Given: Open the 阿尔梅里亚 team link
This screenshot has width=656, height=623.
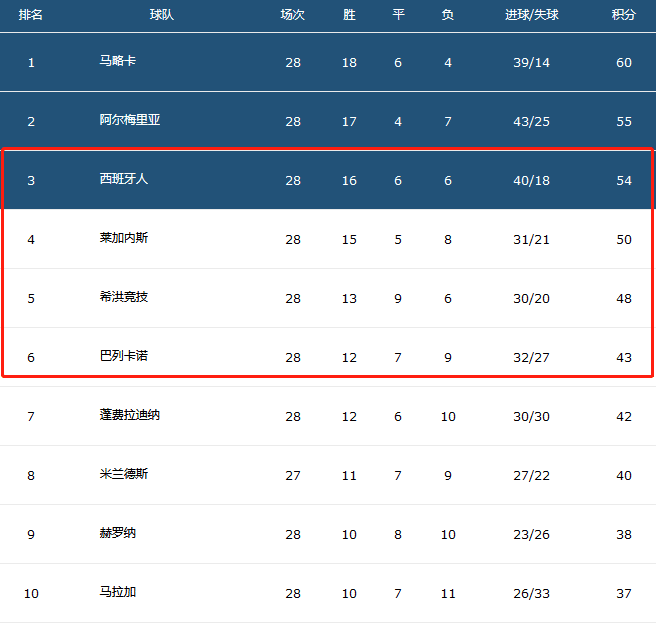Looking at the screenshot, I should coord(130,120).
